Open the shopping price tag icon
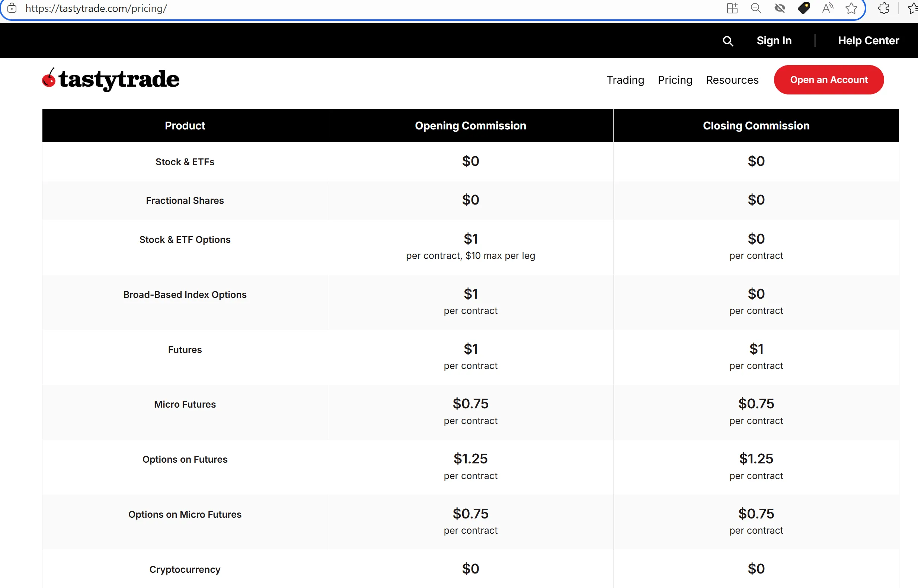Viewport: 918px width, 588px height. click(803, 8)
